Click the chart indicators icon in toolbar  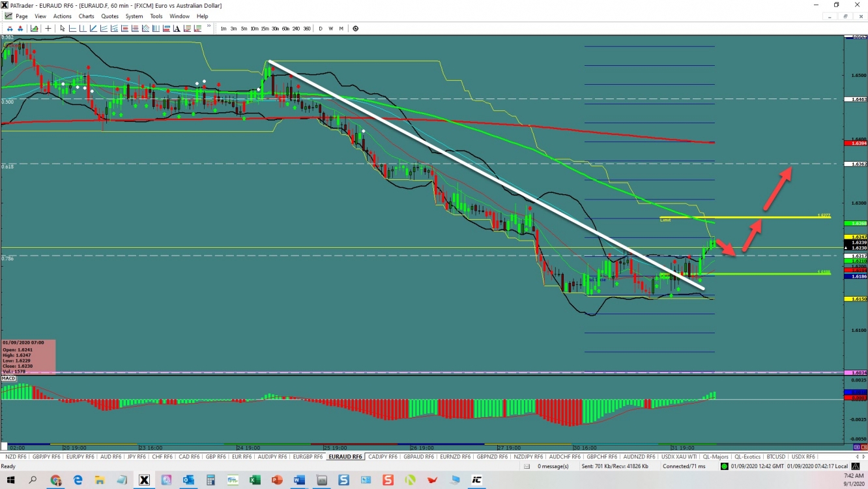point(34,28)
